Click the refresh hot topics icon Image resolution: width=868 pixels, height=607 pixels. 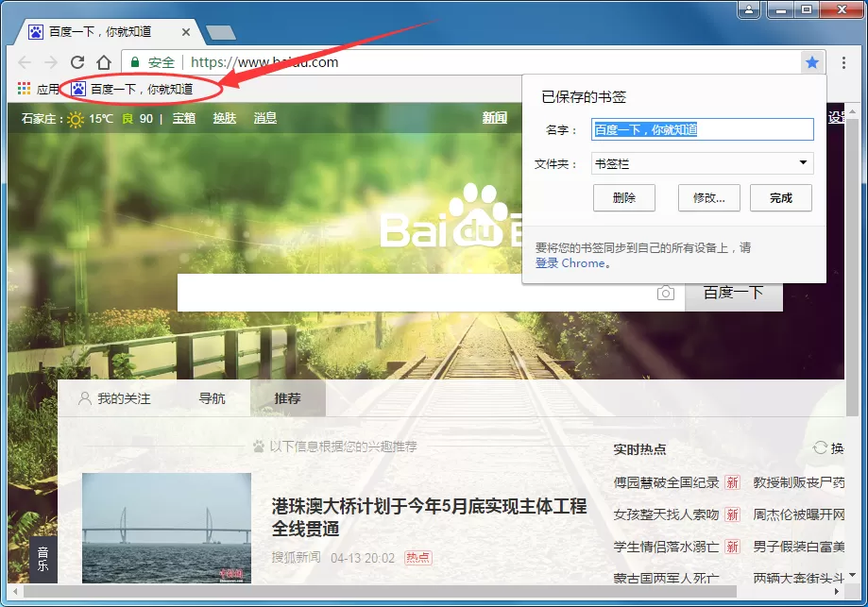[820, 447]
